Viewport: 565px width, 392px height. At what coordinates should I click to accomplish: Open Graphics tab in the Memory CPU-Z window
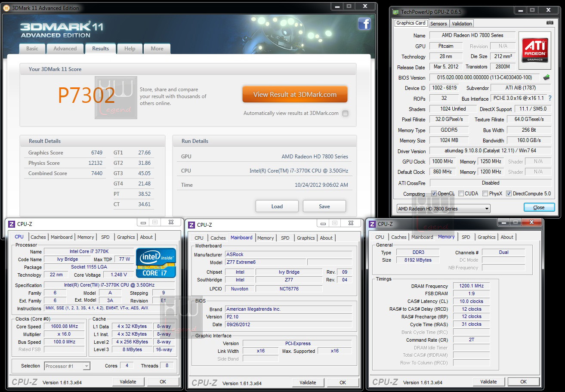tap(487, 237)
